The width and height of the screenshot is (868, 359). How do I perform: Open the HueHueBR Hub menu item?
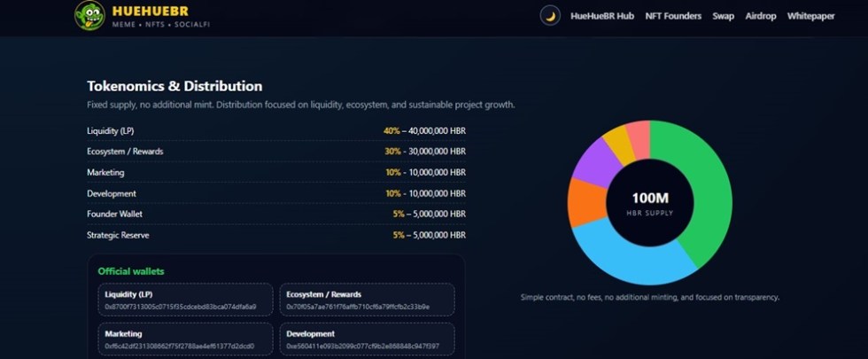602,16
